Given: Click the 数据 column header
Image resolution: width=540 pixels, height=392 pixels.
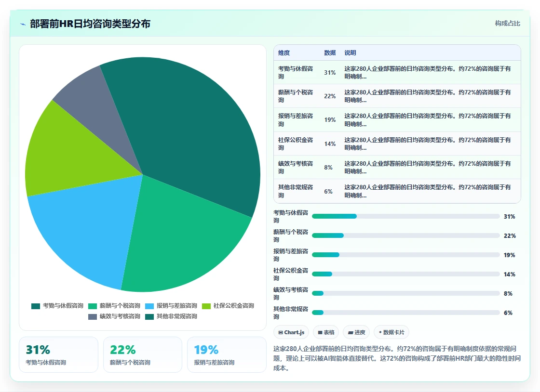Looking at the screenshot, I should click(330, 53).
